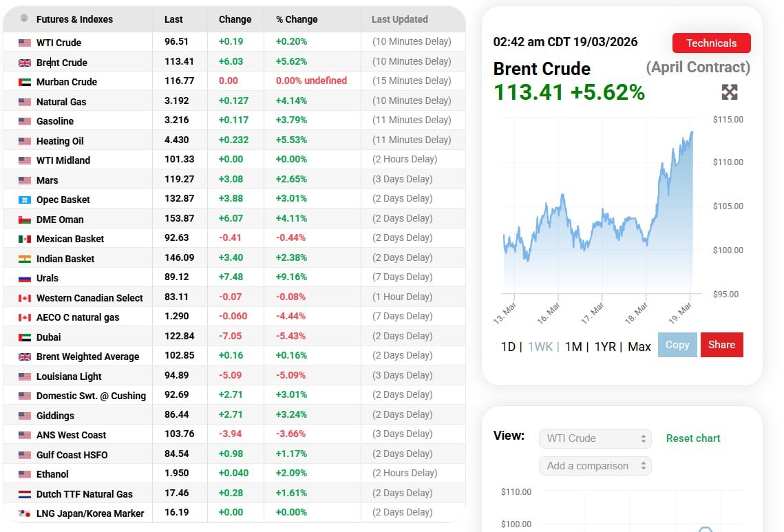The image size is (784, 532).
Task: Switch chart to 1D timeframe
Action: pos(508,346)
